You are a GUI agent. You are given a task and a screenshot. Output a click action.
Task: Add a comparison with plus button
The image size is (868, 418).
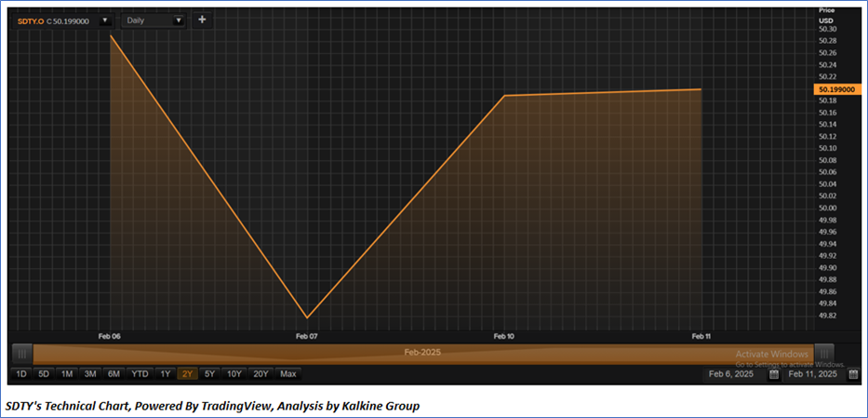click(202, 20)
